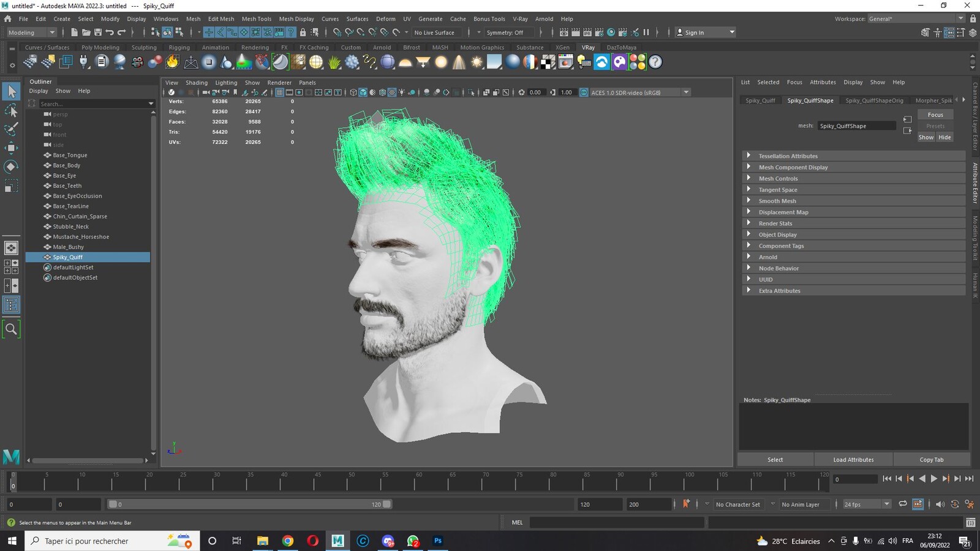Expand the Mesh Component Display section
Viewport: 980px width, 551px height.
pyautogui.click(x=854, y=167)
